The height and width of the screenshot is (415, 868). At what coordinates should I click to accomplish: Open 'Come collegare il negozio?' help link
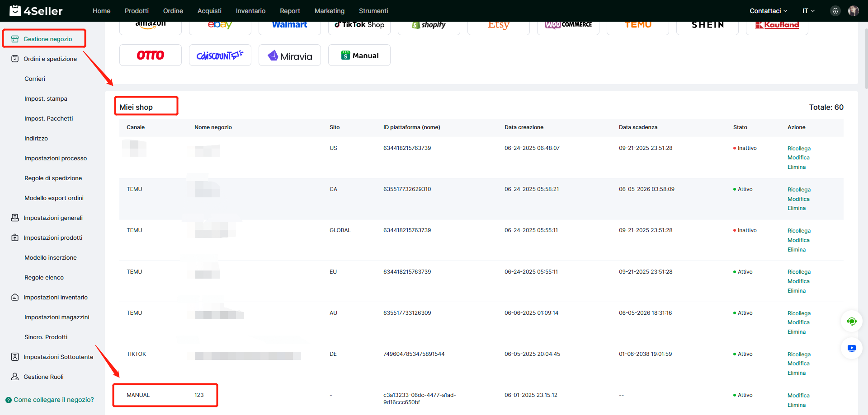[x=50, y=400]
